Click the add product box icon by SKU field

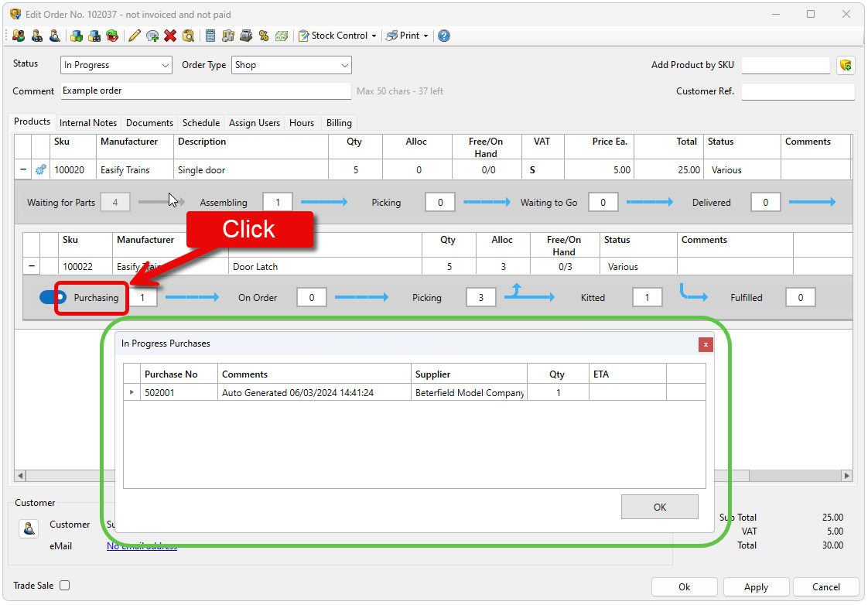pos(846,66)
